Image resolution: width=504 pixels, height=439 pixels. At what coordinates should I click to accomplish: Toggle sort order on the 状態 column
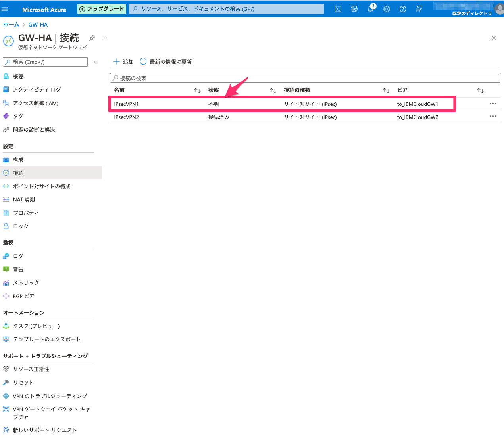click(273, 90)
